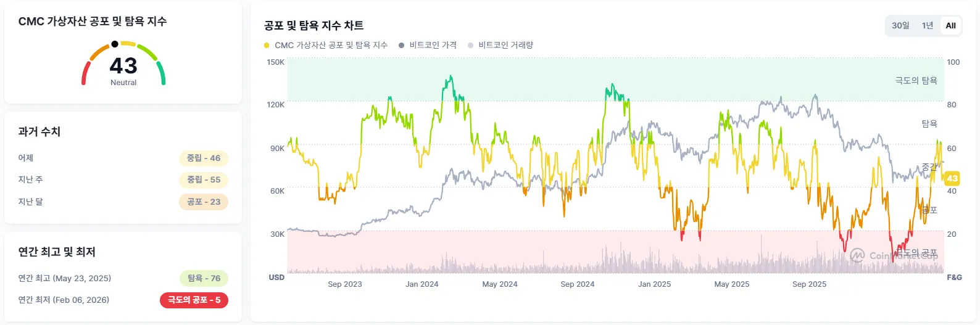Hide the 비트코인 가격 series in legend
This screenshot has width=980, height=325.
pos(428,45)
